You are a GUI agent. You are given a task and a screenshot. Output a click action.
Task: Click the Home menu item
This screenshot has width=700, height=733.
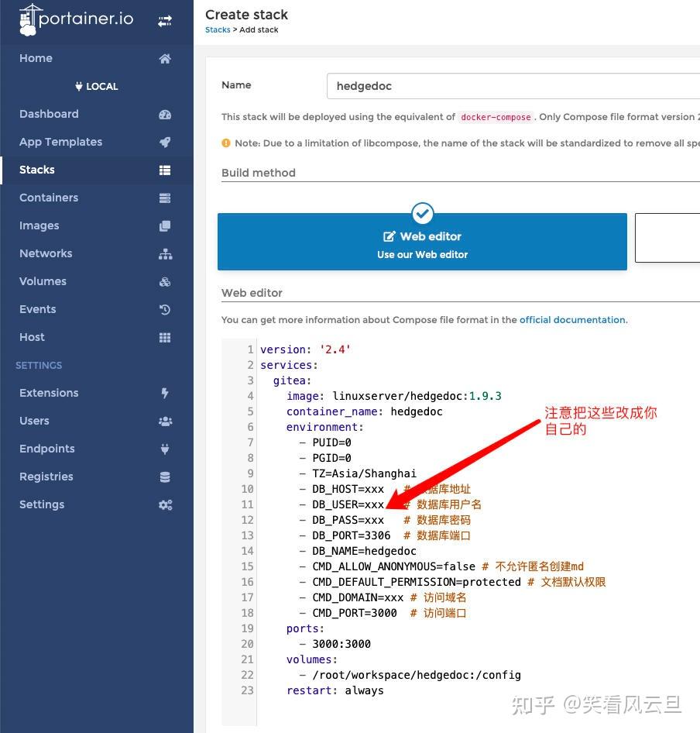36,58
